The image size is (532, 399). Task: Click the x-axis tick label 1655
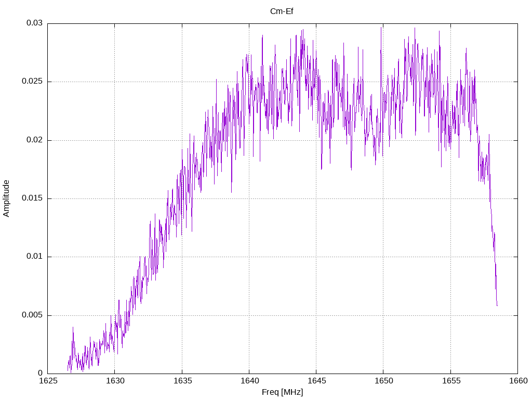[x=451, y=381]
